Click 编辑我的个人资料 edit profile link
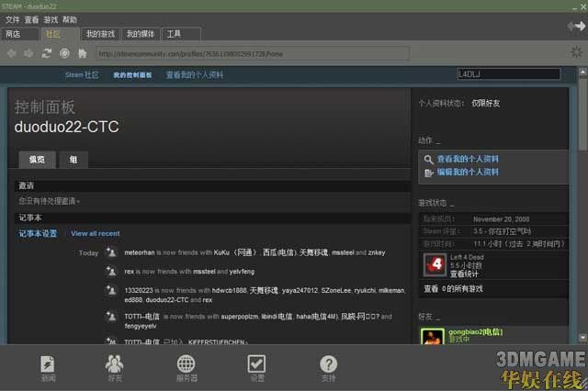Screen dimensions: 588x391 pos(468,172)
